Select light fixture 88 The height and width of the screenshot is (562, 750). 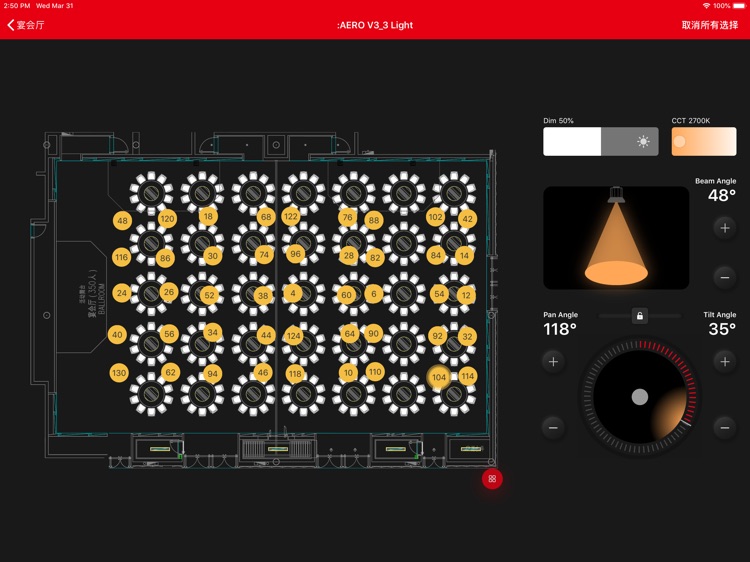(374, 220)
